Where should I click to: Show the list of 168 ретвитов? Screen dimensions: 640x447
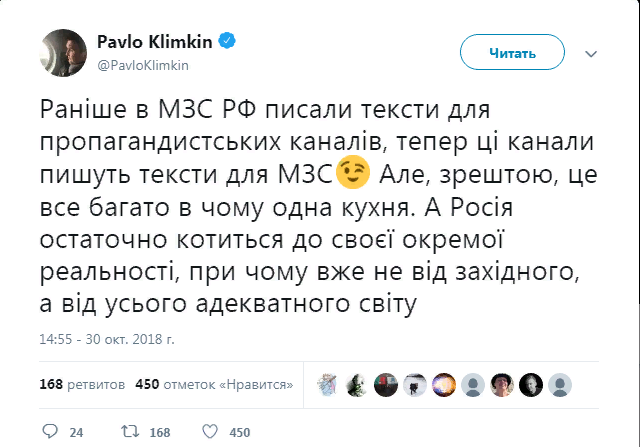tap(82, 384)
